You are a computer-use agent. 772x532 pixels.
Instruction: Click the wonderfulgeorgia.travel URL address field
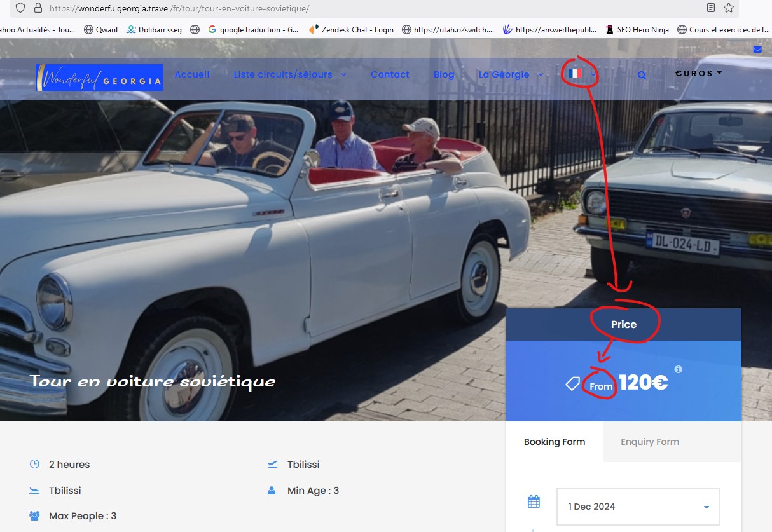[375, 8]
